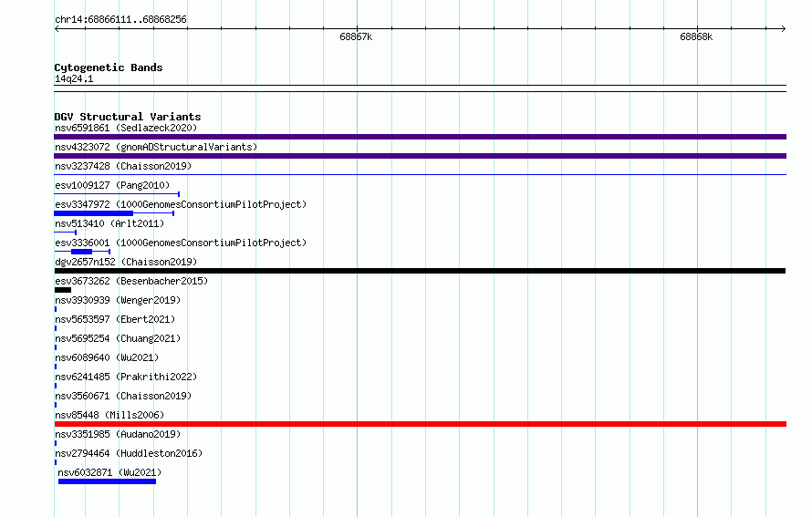This screenshot has width=812, height=517.
Task: Open nsv5653597 (Ebert2021) variant label
Action: [115, 319]
